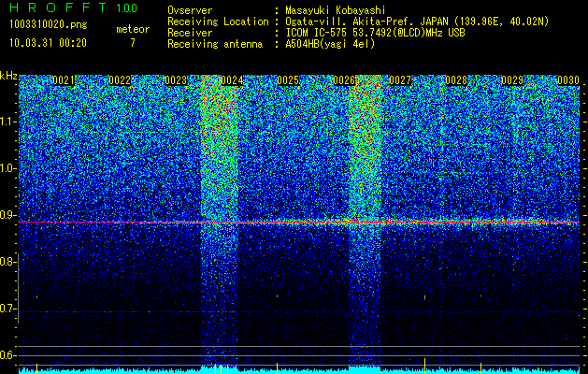
Task: Click the cyan signal level strip at bottom
Action: coord(299,370)
